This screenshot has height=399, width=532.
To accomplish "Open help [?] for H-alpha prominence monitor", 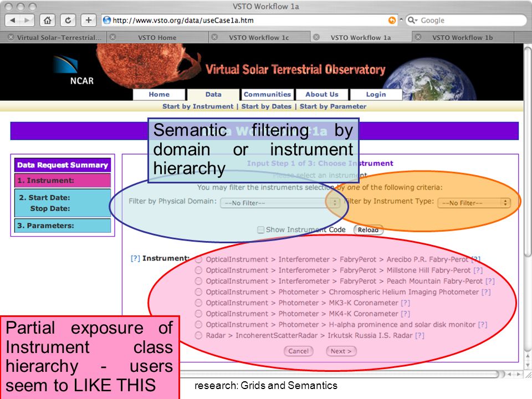I will (x=483, y=325).
